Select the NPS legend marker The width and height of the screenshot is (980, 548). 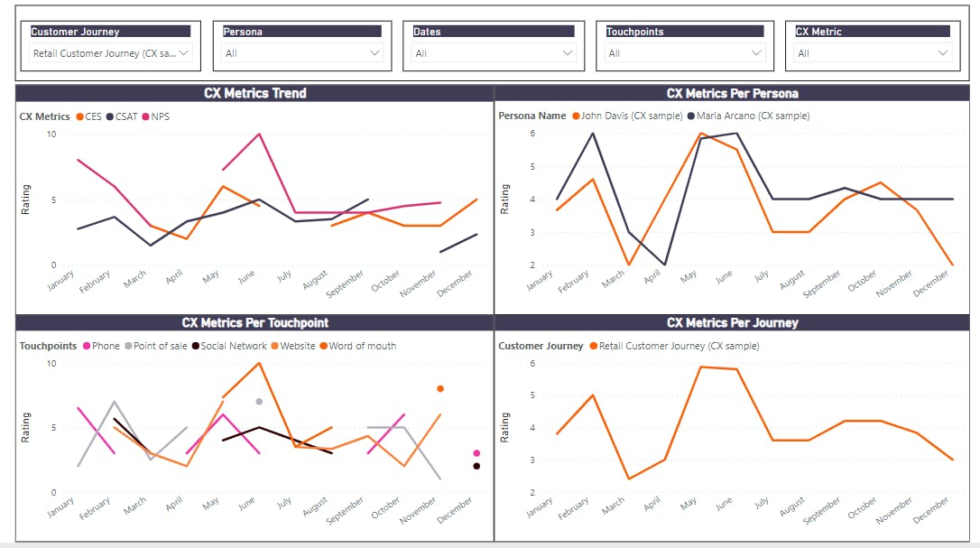[x=144, y=116]
